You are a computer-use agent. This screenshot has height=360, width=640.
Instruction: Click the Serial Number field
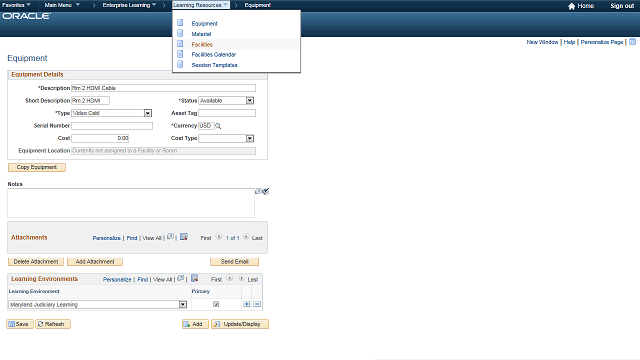coord(112,126)
